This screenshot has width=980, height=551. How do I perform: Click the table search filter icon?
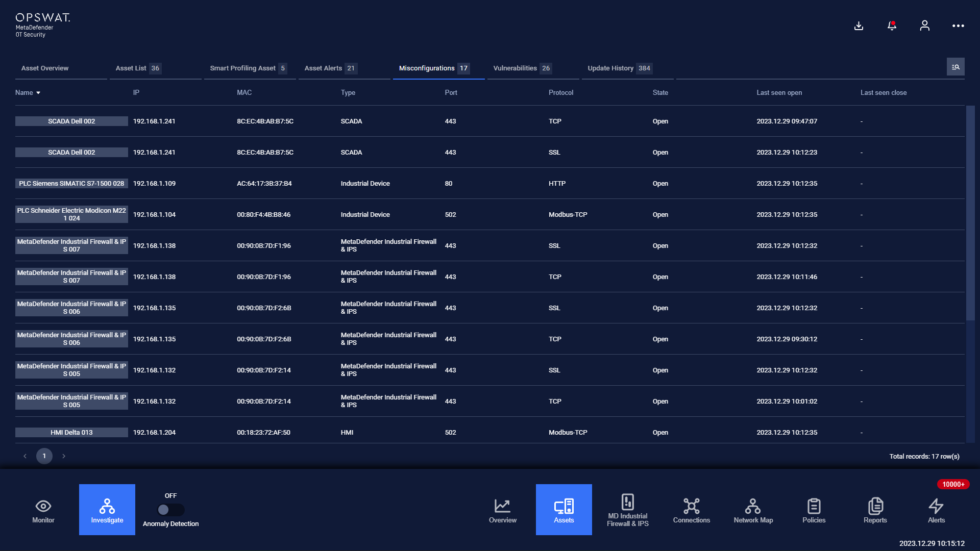955,67
